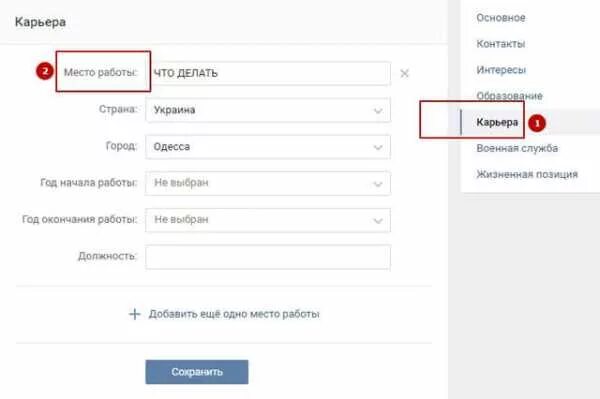The height and width of the screenshot is (399, 600).
Task: Open the Основное settings section
Action: (x=501, y=18)
